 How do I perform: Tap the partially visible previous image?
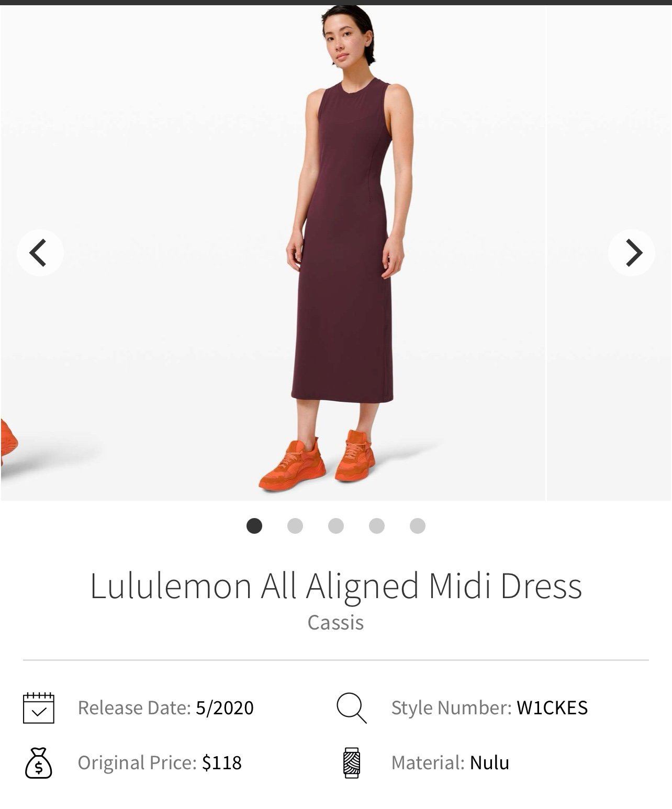point(9,442)
